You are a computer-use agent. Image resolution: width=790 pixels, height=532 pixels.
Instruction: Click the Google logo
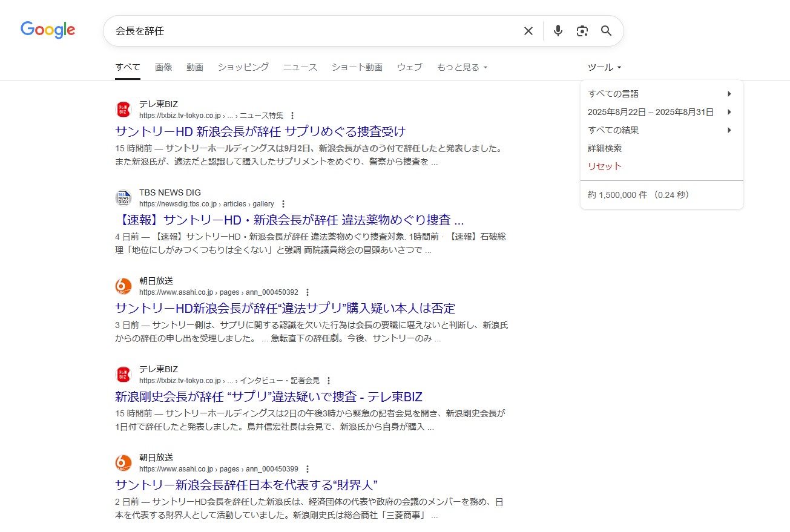[x=48, y=30]
